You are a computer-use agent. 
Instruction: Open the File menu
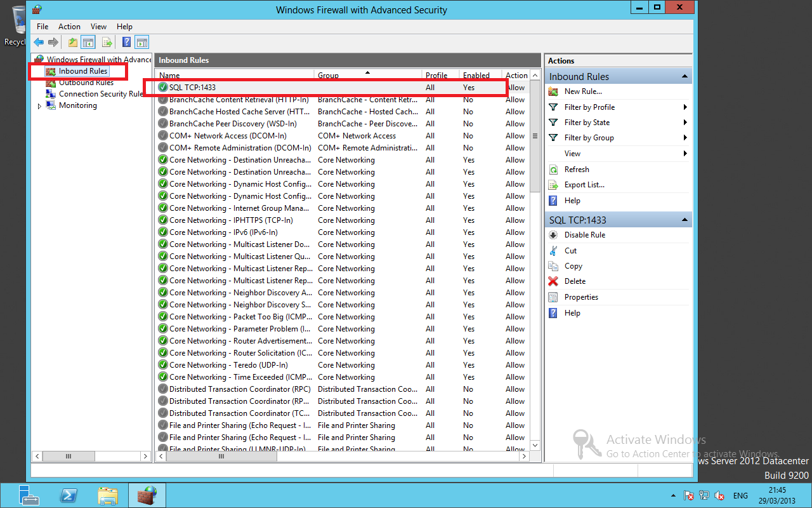(x=43, y=27)
